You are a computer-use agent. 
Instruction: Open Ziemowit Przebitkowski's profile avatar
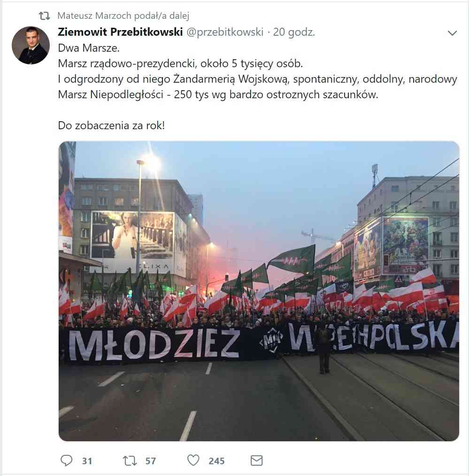31,45
